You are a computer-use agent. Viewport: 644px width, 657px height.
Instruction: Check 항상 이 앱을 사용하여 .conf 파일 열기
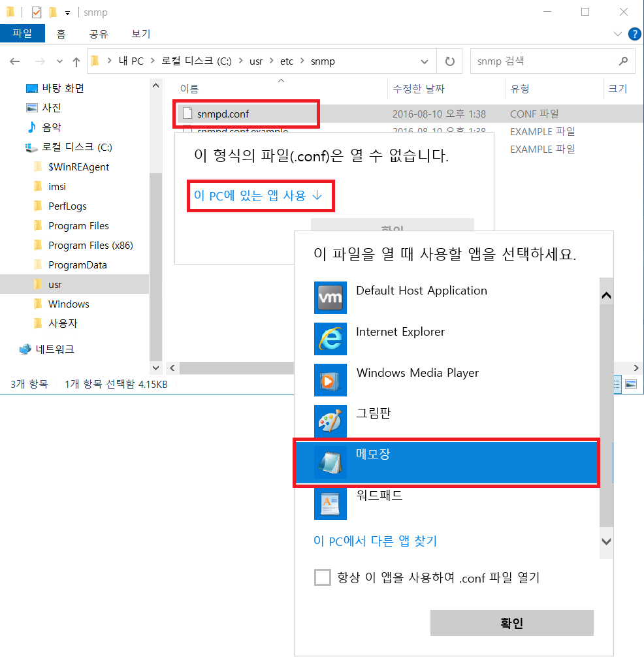(x=323, y=577)
